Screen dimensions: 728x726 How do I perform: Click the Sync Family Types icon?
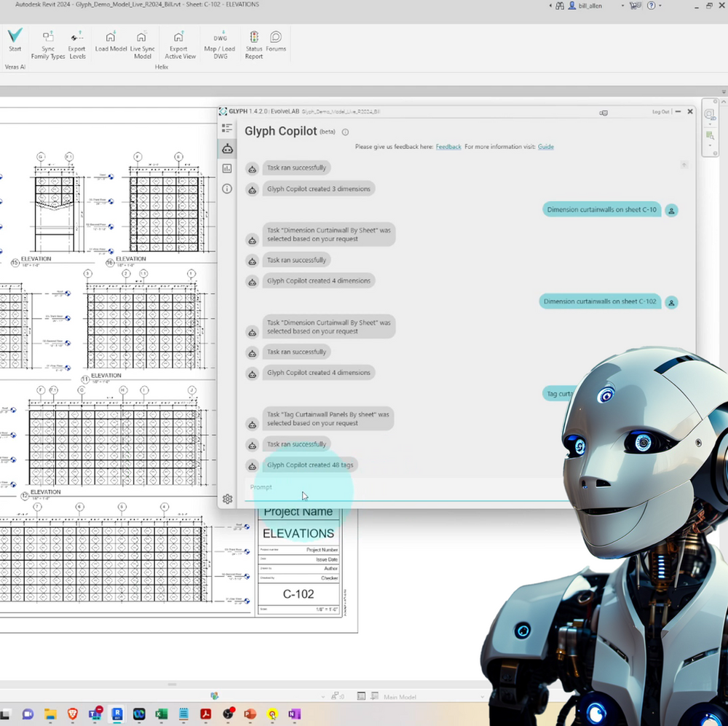point(48,44)
